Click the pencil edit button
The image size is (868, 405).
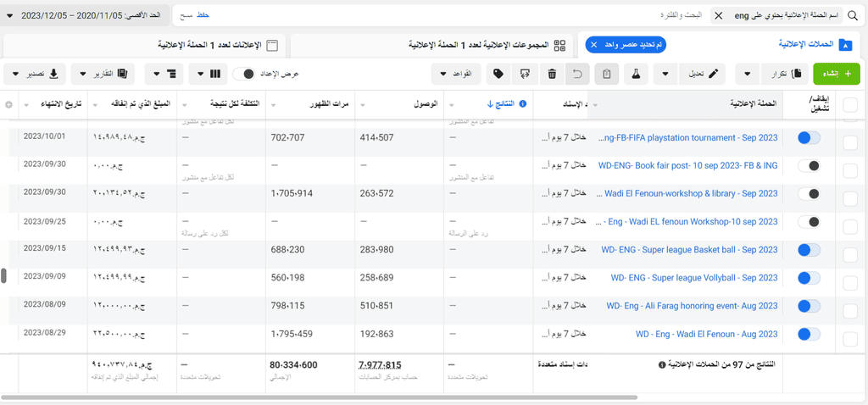(x=701, y=74)
